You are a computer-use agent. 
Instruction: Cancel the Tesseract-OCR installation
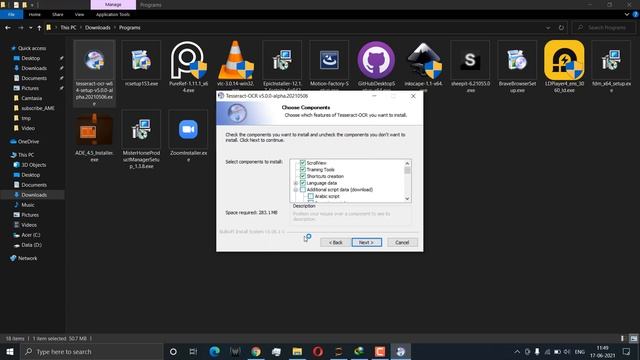(402, 242)
